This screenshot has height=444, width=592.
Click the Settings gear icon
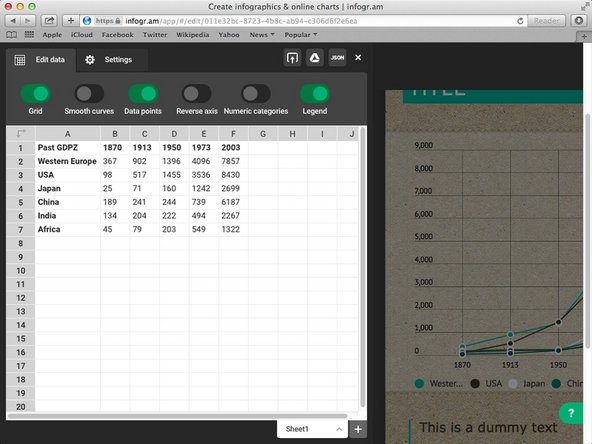pos(90,60)
